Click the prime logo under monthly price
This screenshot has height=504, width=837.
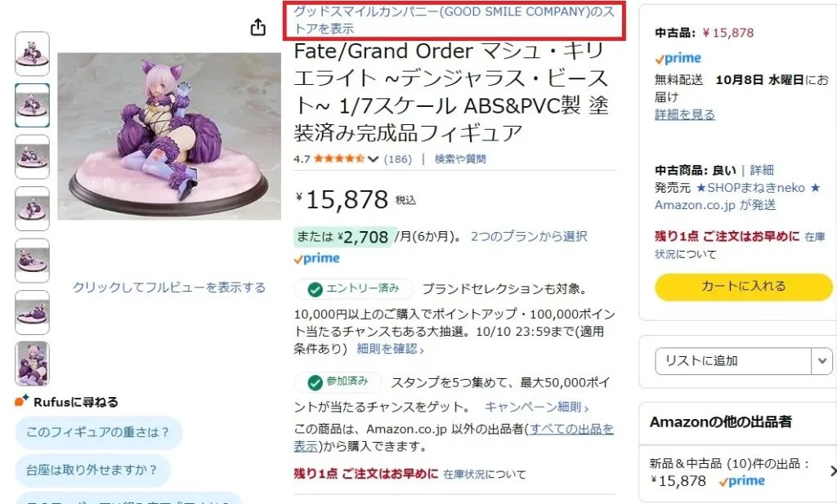point(316,259)
